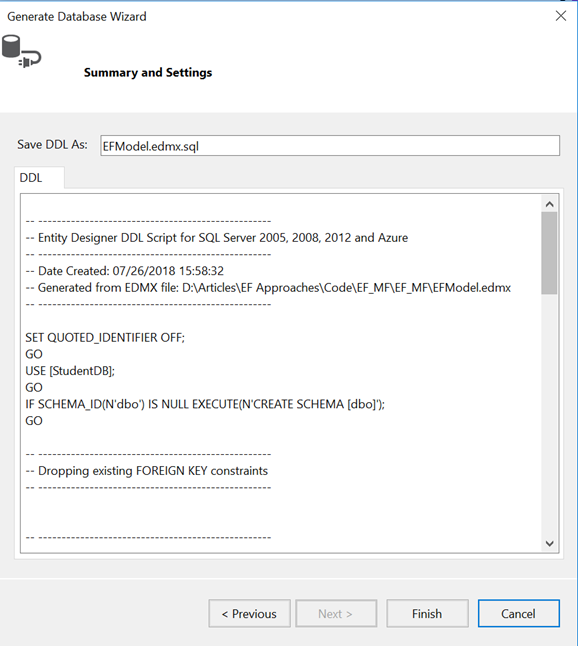Click the disabled Next button

tap(336, 613)
